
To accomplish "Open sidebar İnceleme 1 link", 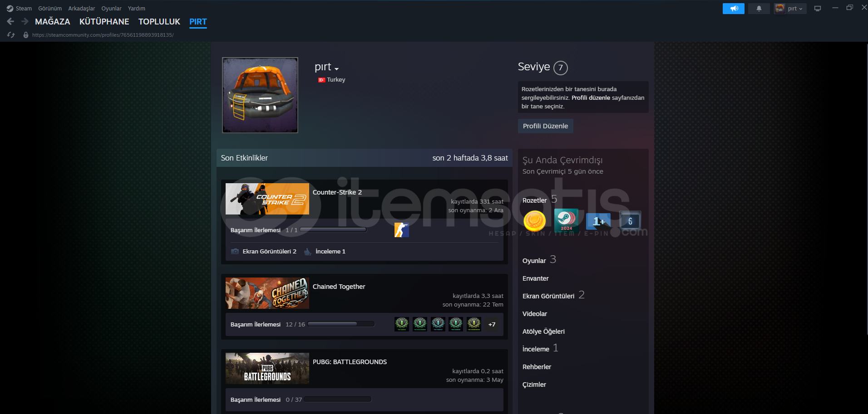I will tap(540, 348).
